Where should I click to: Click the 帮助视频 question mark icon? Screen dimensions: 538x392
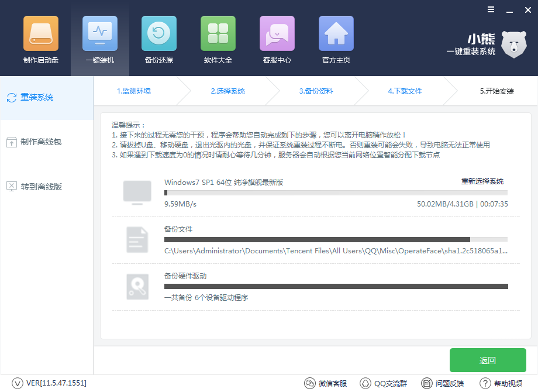coord(485,383)
